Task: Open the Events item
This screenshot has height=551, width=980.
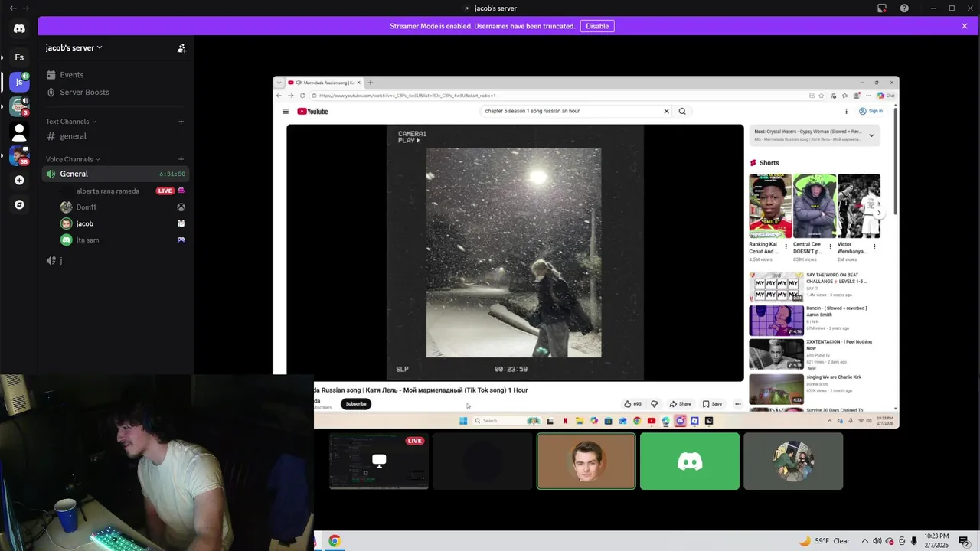Action: pyautogui.click(x=115, y=75)
